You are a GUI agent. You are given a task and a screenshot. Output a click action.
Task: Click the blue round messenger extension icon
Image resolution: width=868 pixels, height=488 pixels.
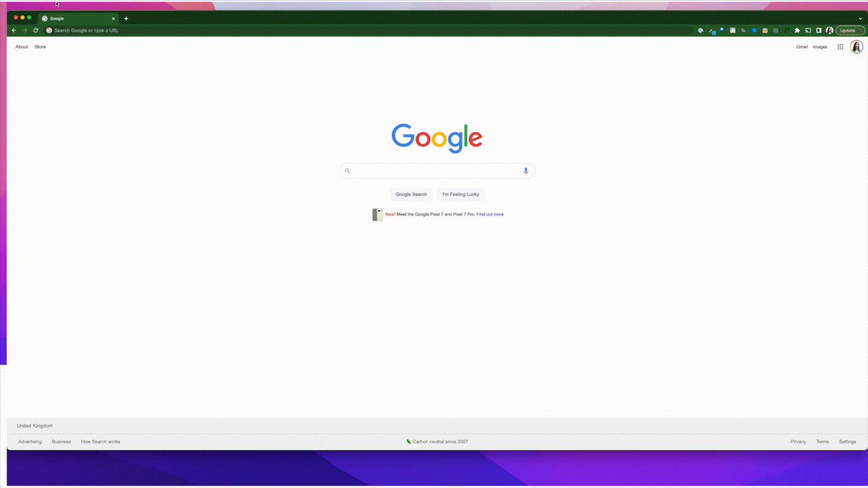coord(754,30)
